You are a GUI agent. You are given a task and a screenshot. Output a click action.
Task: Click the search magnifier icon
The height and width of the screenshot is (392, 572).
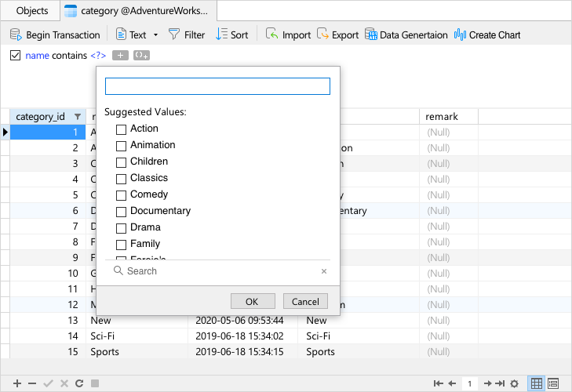pyautogui.click(x=118, y=270)
